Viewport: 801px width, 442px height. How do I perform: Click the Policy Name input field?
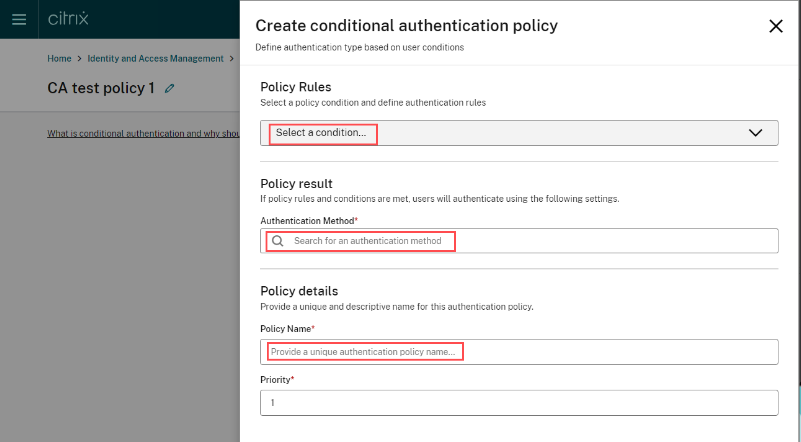click(x=518, y=352)
